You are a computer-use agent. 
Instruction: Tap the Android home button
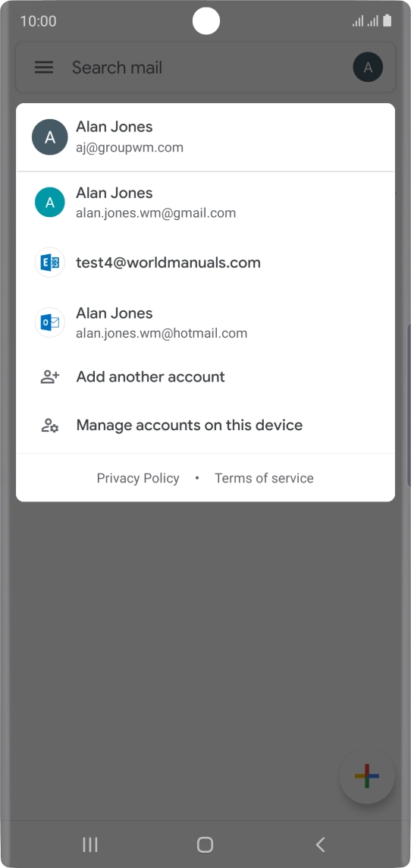206,844
